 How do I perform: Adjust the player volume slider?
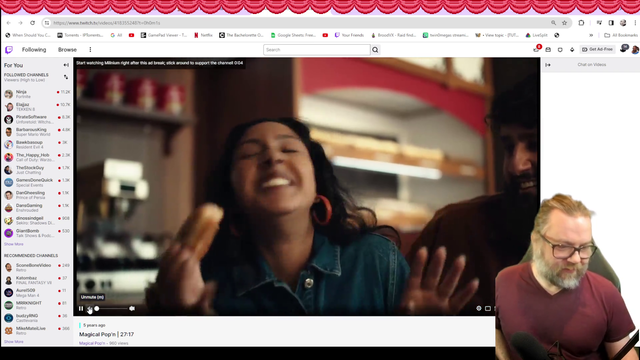point(110,309)
